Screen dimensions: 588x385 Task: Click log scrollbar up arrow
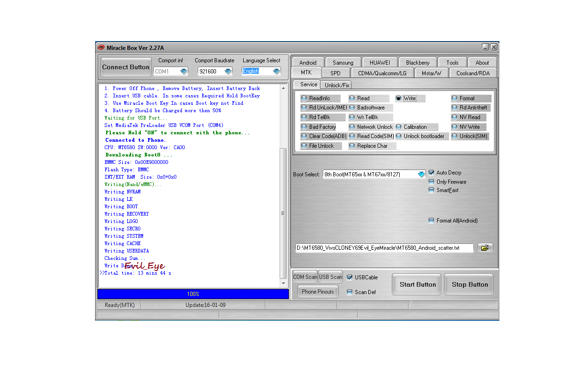point(283,88)
